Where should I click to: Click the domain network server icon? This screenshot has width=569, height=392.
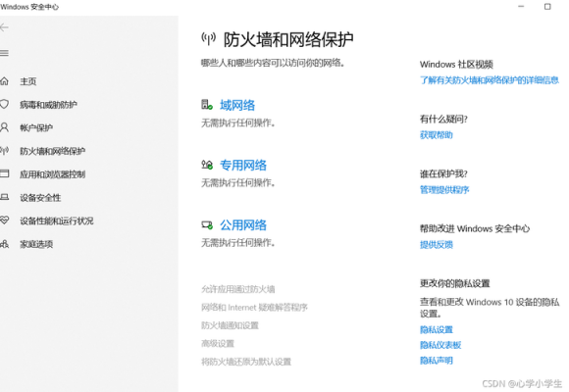pyautogui.click(x=207, y=105)
